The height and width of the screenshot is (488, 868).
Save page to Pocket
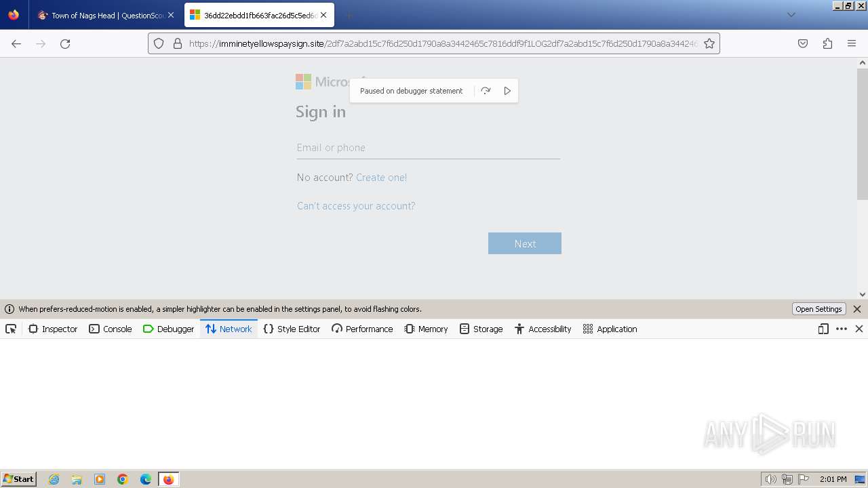click(x=803, y=43)
